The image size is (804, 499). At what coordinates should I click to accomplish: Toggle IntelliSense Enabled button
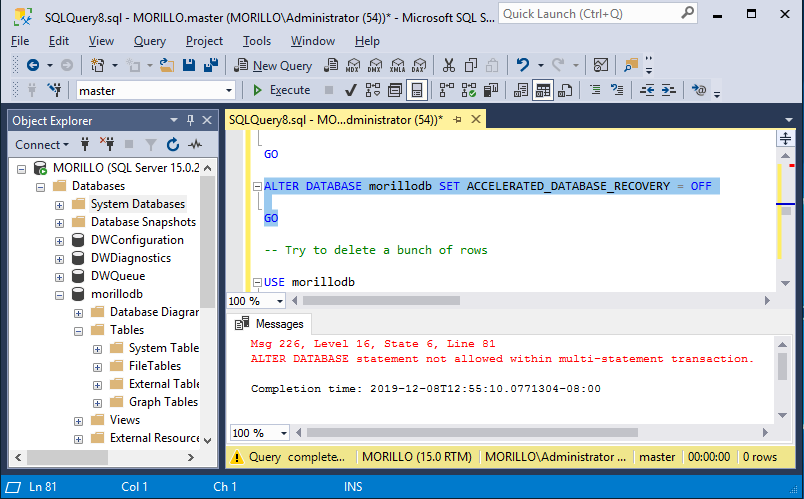[417, 91]
